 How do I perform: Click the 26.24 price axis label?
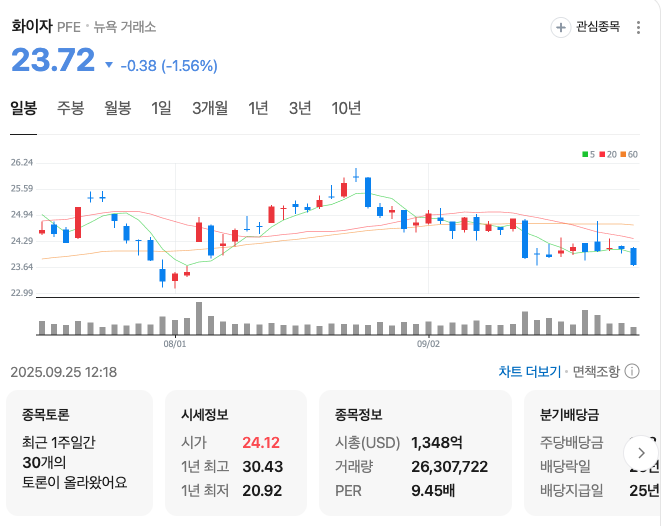coord(22,163)
